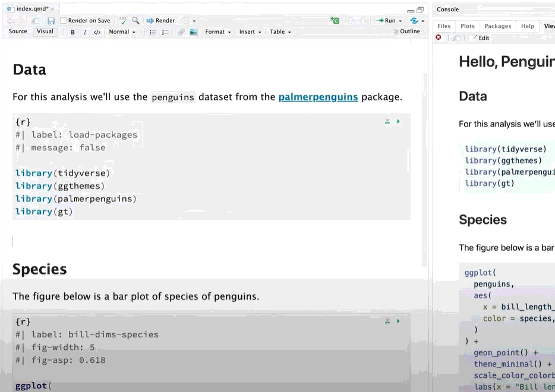Run spell check on the document
Image resolution: width=555 pixels, height=392 pixels.
123,21
